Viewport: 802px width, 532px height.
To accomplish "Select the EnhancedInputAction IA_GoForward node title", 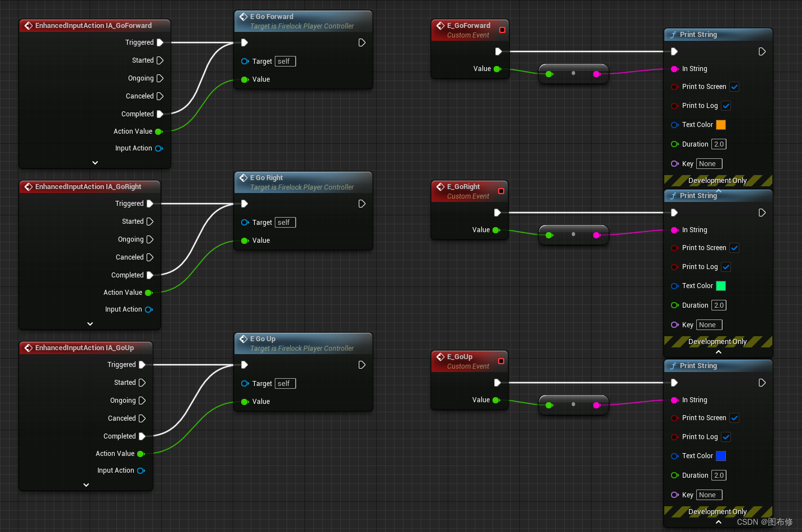I will (95, 26).
